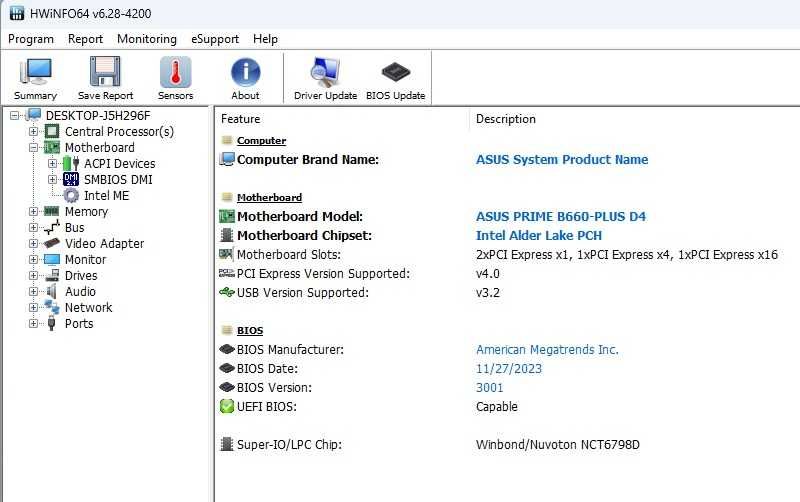
Task: Select the Ports plug icon
Action: point(52,323)
